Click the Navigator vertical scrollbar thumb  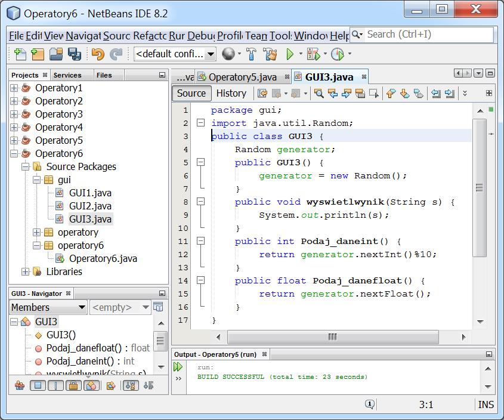(160, 340)
